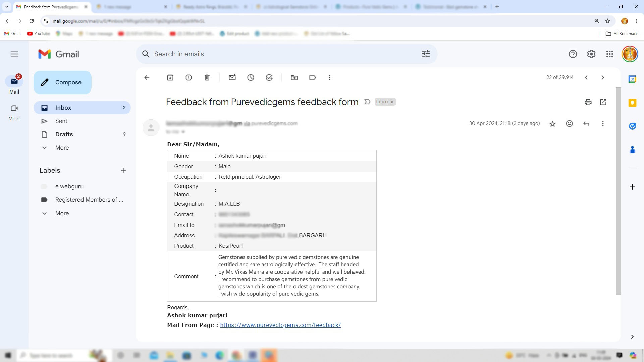Open the Sent folder
Screen dimensions: 644x362
[61, 121]
